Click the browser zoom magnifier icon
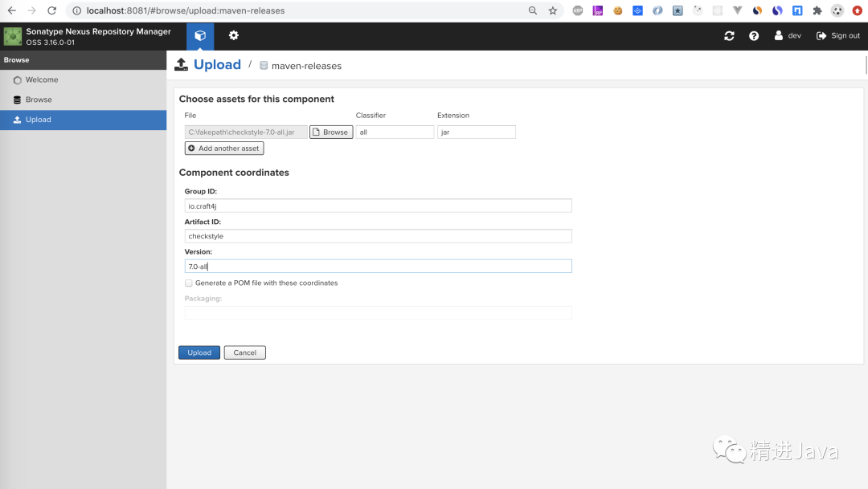 [533, 10]
